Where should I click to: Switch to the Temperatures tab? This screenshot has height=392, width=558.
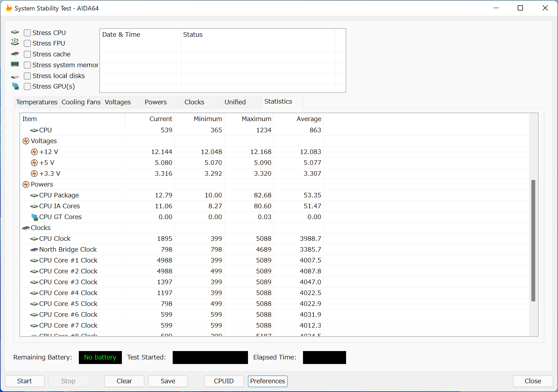click(37, 102)
